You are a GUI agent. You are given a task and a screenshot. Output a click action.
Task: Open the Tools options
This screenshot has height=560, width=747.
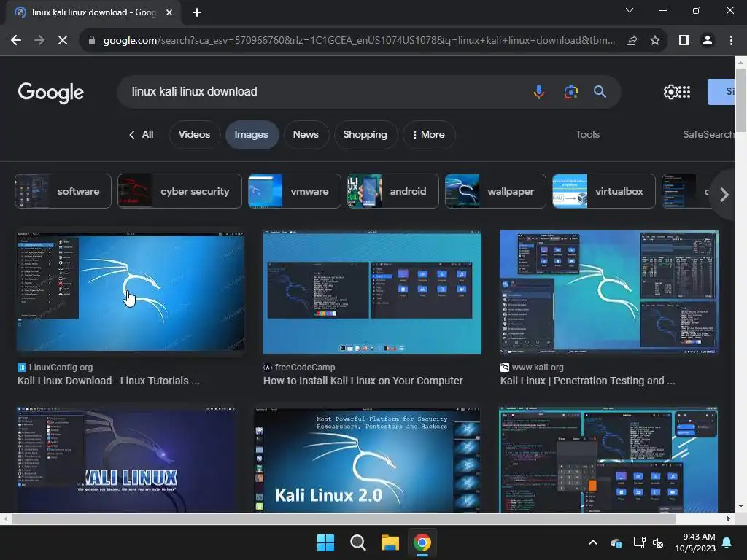pyautogui.click(x=587, y=135)
